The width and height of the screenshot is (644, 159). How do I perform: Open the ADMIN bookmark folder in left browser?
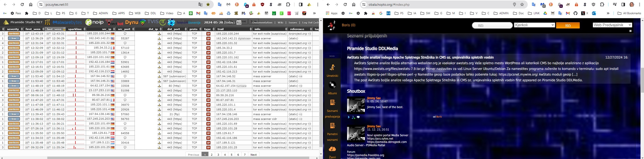click(100, 13)
